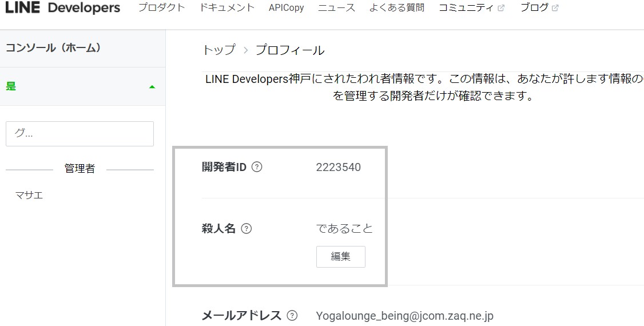The width and height of the screenshot is (644, 326).
Task: Open コンソール（ホーム） in sidebar
Action: point(82,48)
